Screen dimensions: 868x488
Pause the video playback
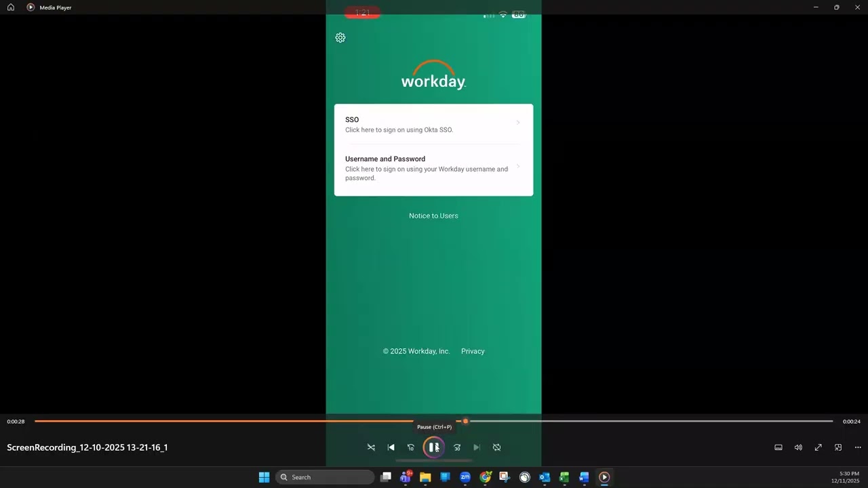[433, 447]
